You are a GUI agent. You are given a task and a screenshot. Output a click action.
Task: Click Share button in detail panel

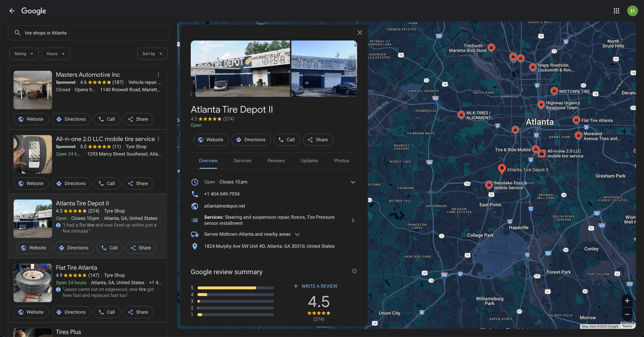click(x=318, y=140)
